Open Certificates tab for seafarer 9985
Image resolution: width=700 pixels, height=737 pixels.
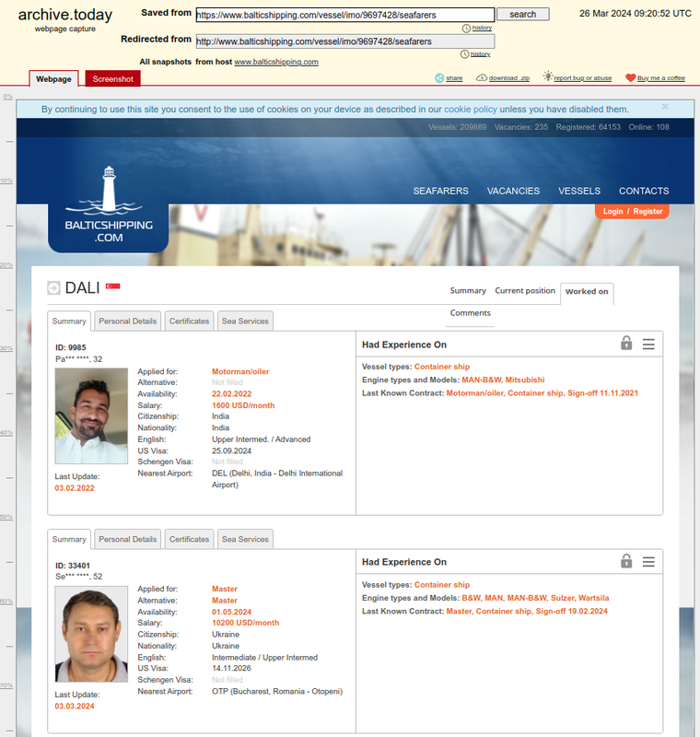click(190, 321)
